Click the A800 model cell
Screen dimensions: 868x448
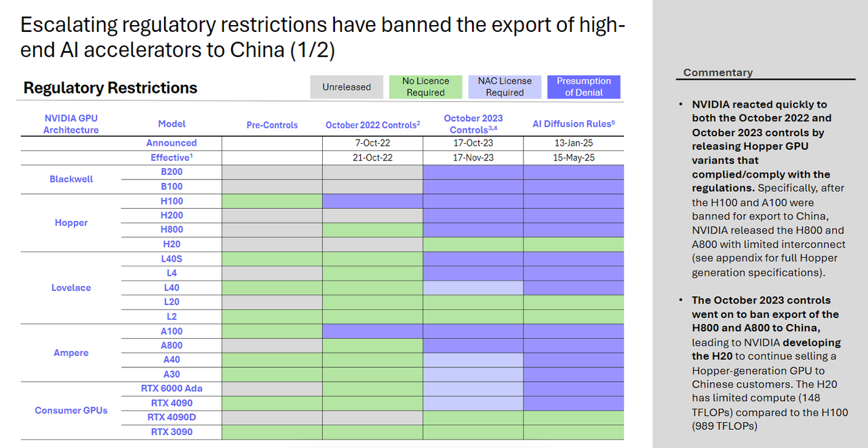click(x=172, y=345)
